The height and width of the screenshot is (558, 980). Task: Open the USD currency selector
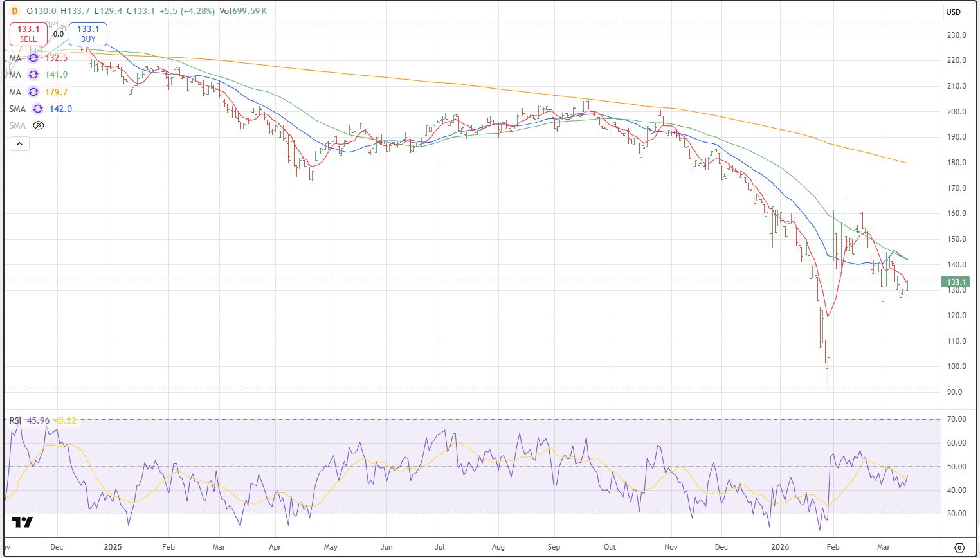[953, 12]
